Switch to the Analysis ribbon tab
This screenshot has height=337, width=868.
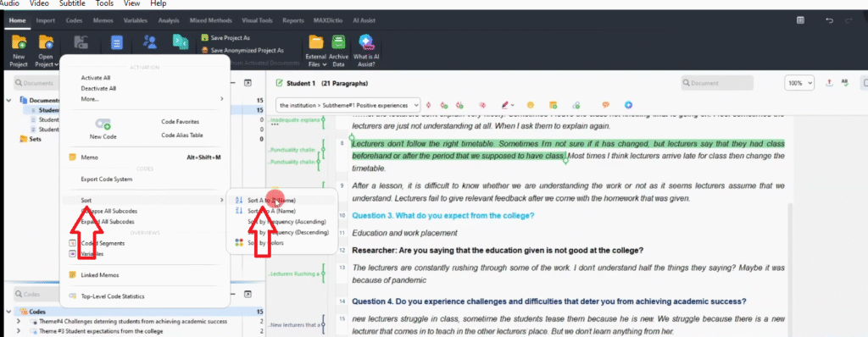(x=169, y=20)
